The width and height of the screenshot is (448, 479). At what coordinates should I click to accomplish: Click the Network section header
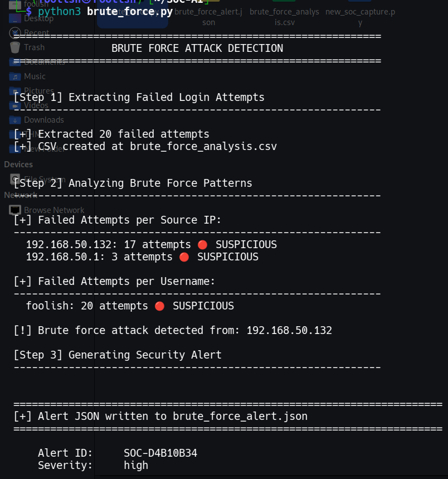click(x=21, y=195)
